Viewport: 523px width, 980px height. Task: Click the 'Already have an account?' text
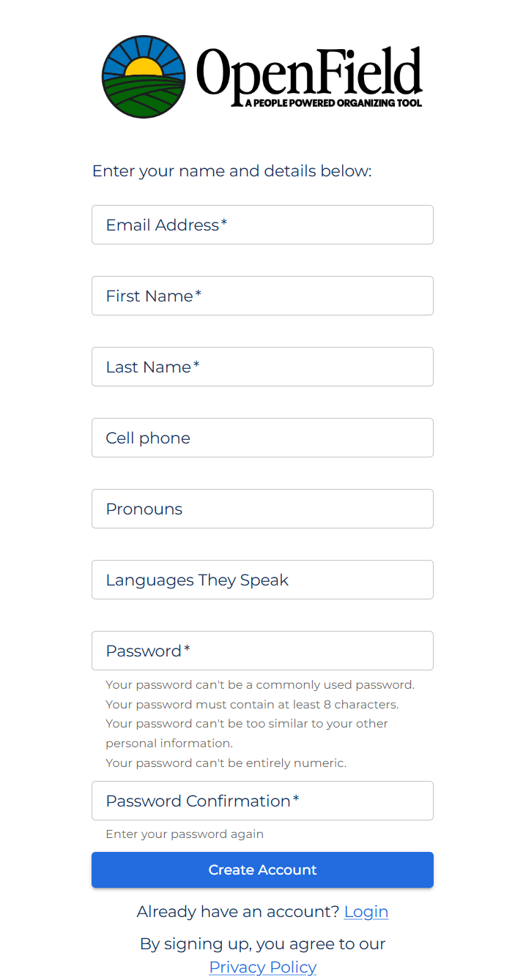coord(238,912)
